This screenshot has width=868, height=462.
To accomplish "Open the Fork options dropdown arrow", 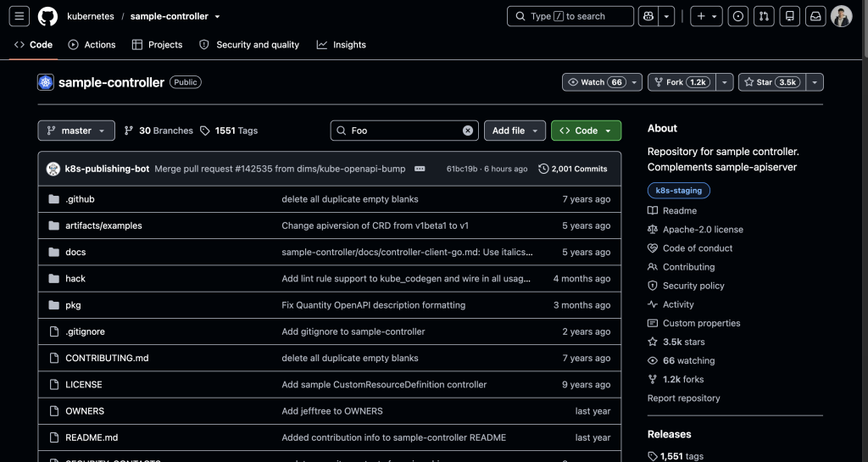I will click(x=725, y=82).
